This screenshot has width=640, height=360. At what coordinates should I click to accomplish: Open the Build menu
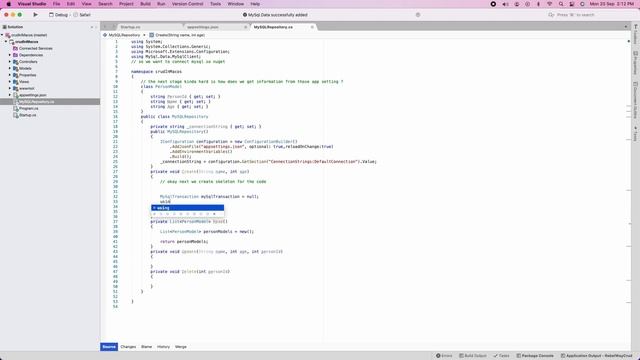145,4
